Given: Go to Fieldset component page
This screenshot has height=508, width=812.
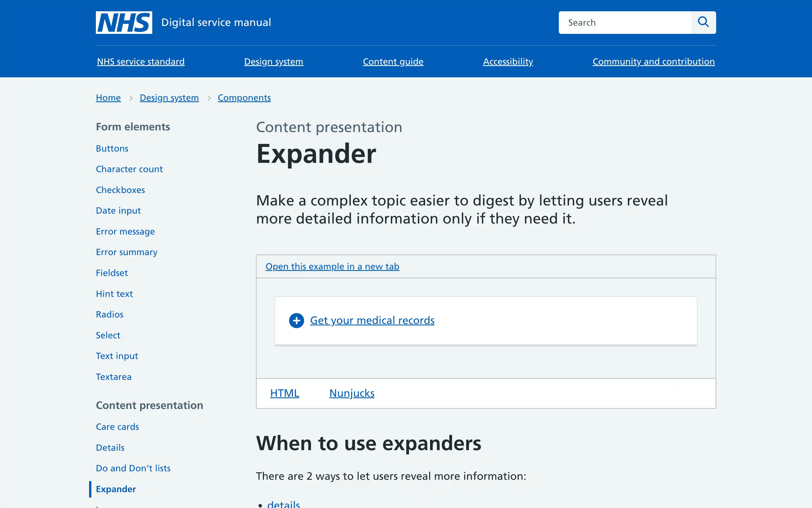Looking at the screenshot, I should coord(112,273).
